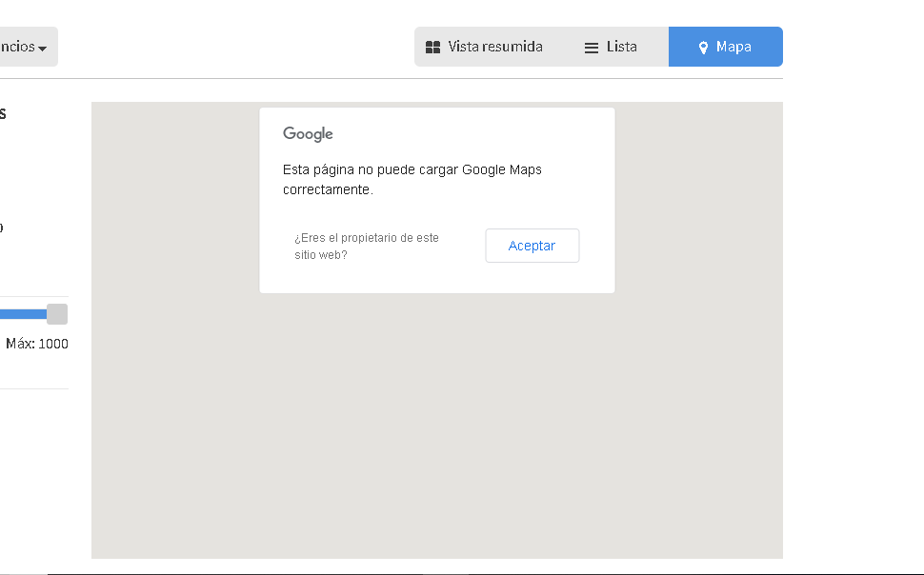Image resolution: width=924 pixels, height=575 pixels.
Task: Click the gray slider handle above Máx: 1000
Action: tap(57, 314)
